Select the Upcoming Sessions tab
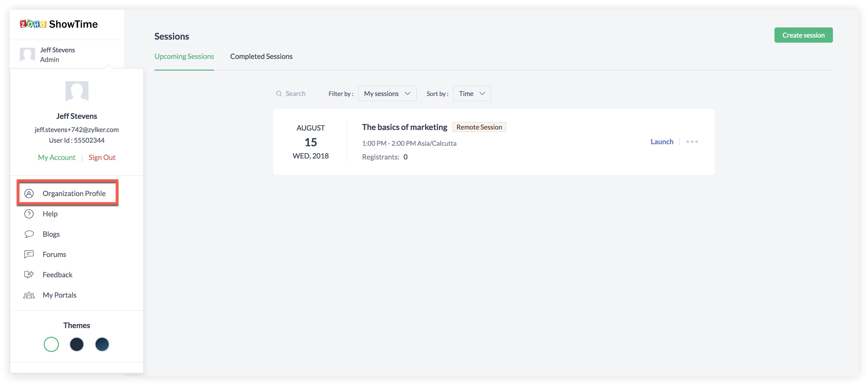868x386 pixels. [184, 57]
